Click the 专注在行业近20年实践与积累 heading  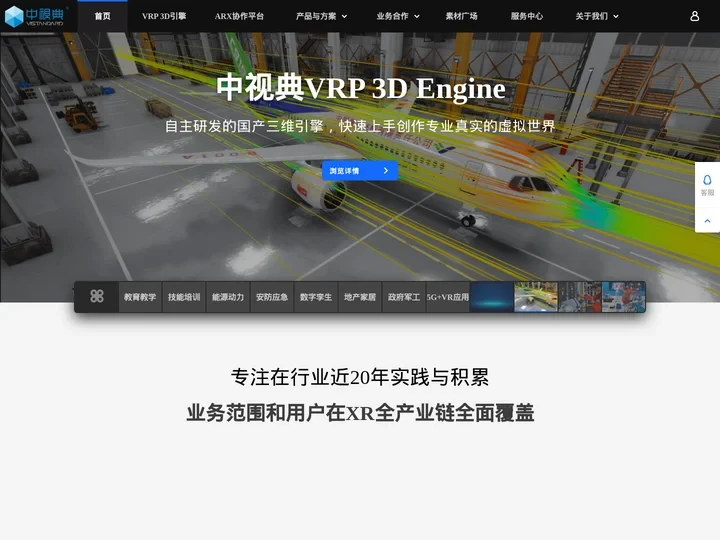tap(360, 377)
